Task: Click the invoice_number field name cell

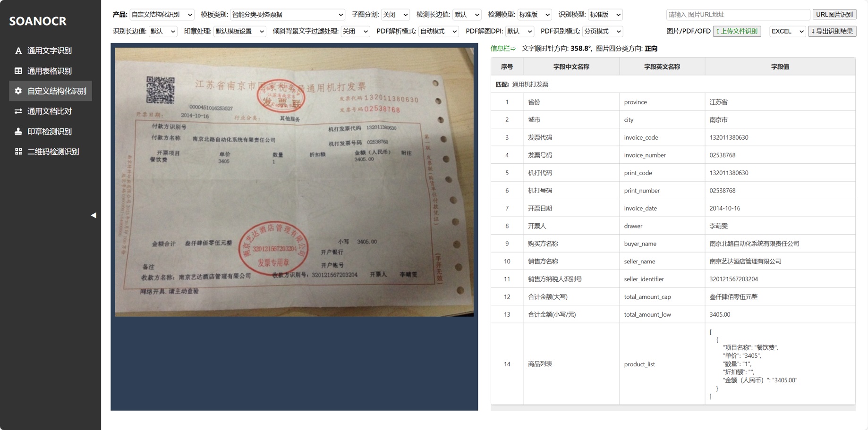Action: (662, 155)
